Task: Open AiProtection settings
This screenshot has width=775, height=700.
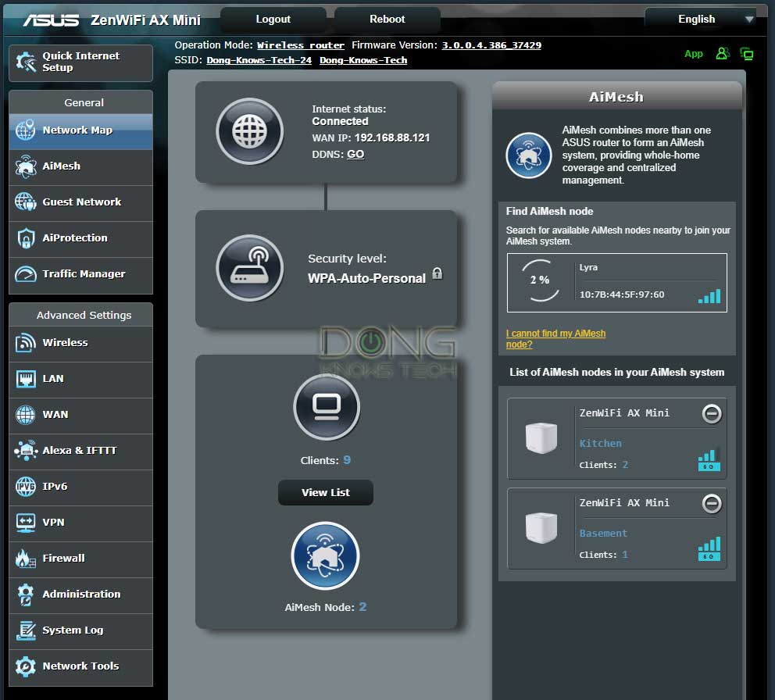Action: pyautogui.click(x=80, y=239)
